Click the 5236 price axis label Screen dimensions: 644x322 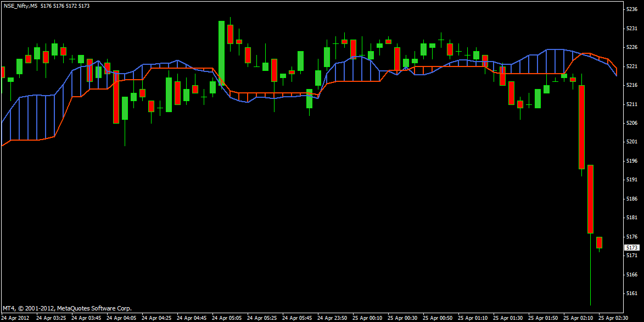pos(631,9)
